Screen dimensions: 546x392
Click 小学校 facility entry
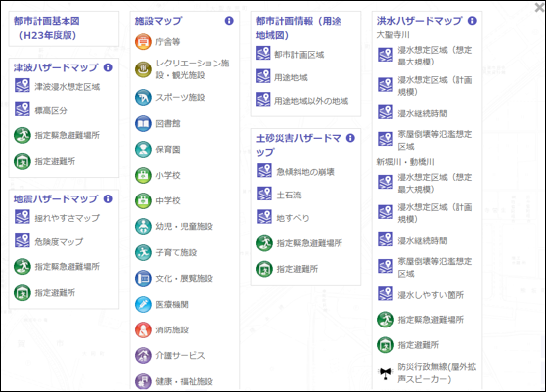pos(168,175)
